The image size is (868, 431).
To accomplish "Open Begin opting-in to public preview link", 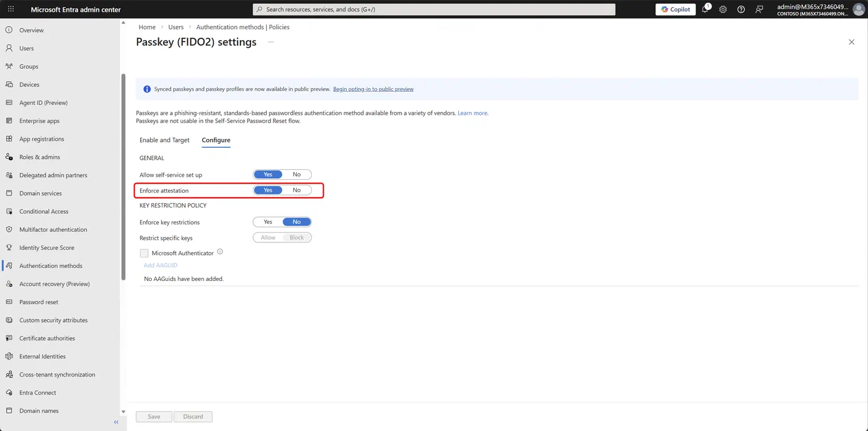I will coord(373,89).
